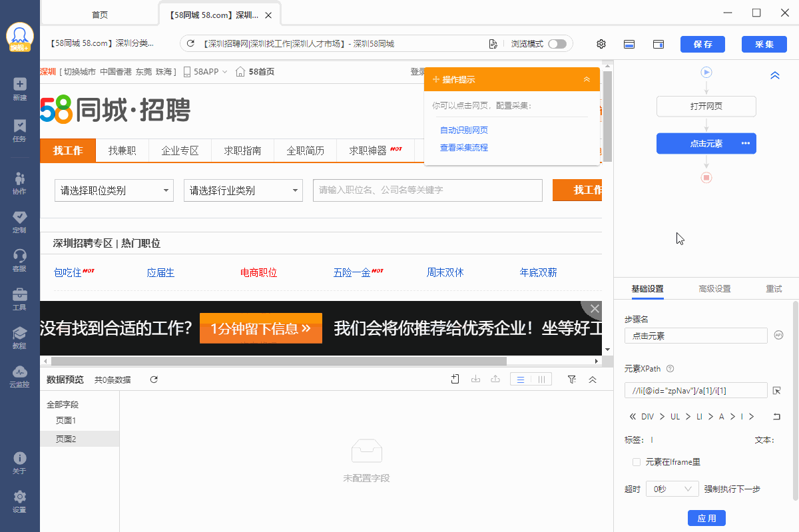Click the double left arrow in XPath breadcrumb
This screenshot has height=532, width=799.
633,417
